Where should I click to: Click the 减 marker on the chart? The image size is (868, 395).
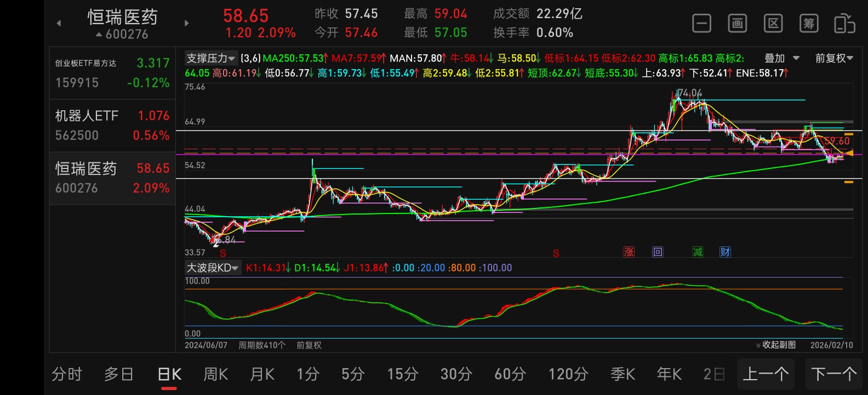698,252
